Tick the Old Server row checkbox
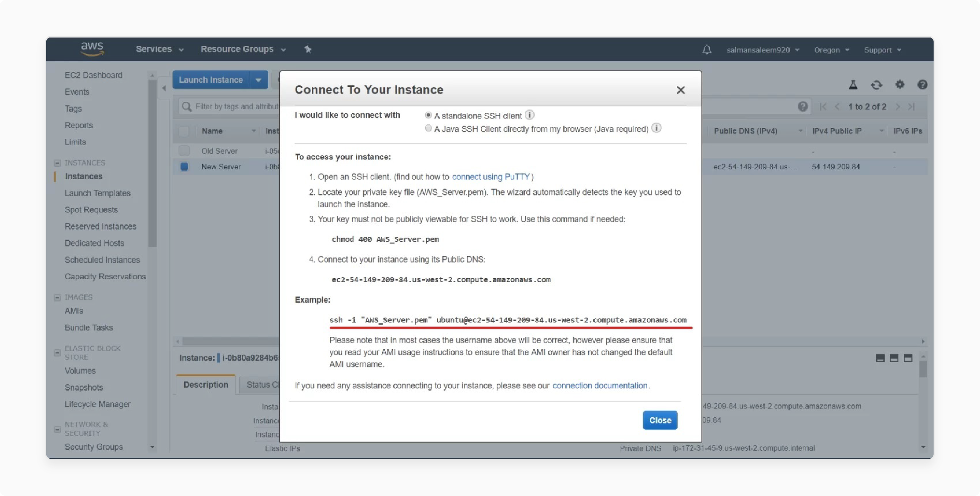 [x=184, y=151]
